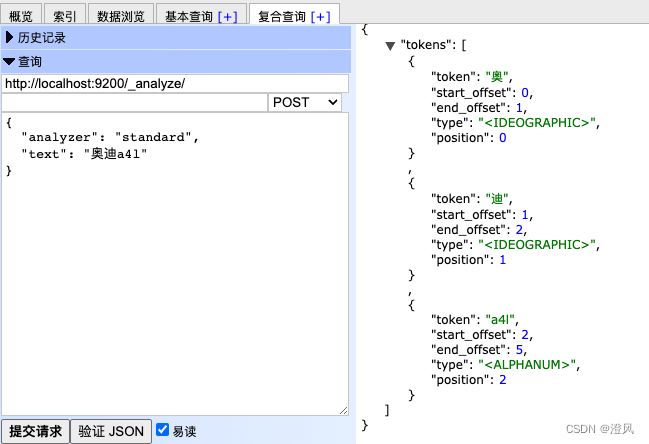Add a new 复合查询 tab with [+]
Viewport: 649px width, 444px height.
(321, 17)
